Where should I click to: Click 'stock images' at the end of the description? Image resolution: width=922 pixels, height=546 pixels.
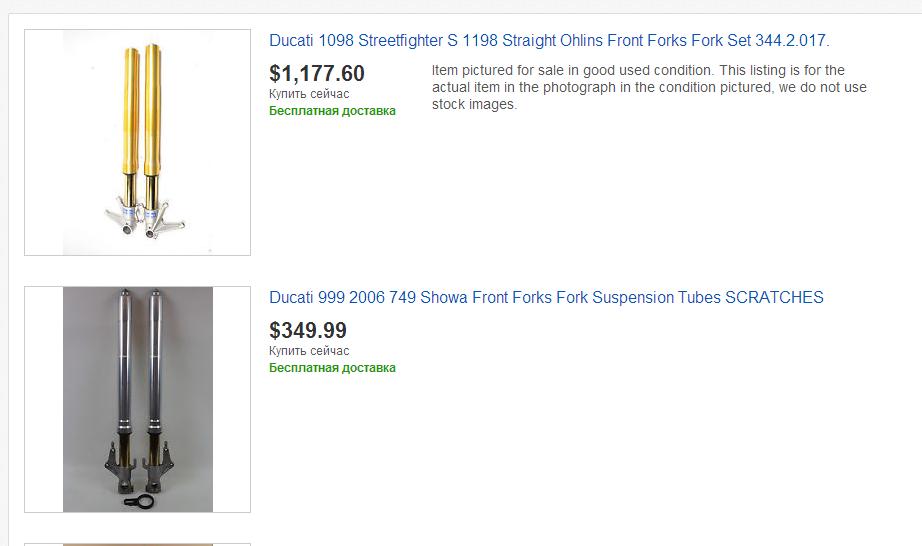tap(473, 105)
